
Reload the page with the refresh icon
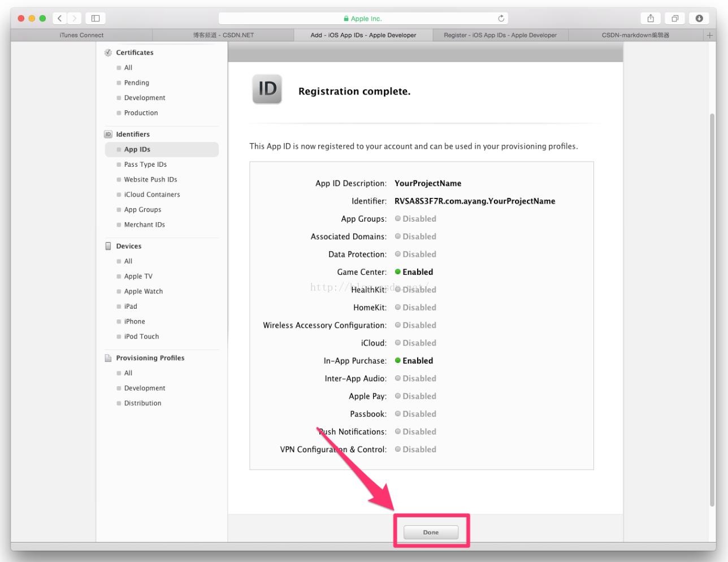[x=501, y=18]
